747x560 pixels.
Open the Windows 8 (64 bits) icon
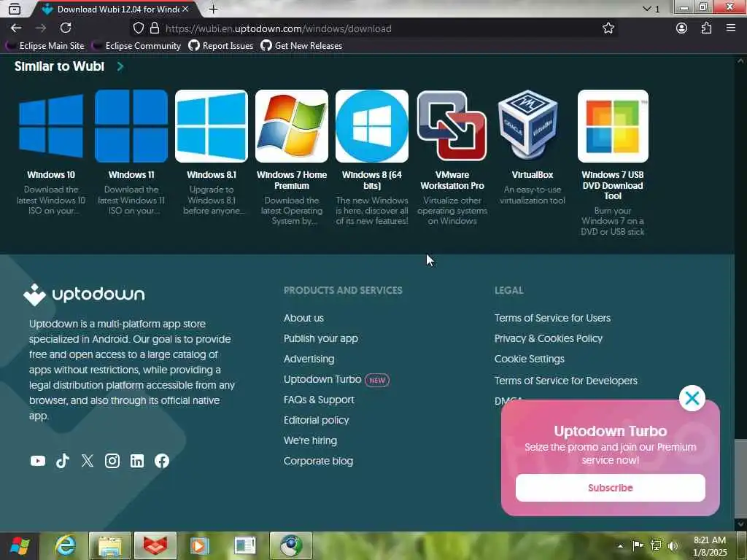pyautogui.click(x=371, y=126)
